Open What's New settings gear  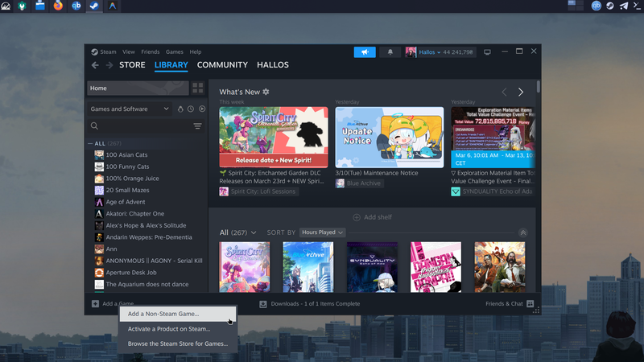[266, 92]
